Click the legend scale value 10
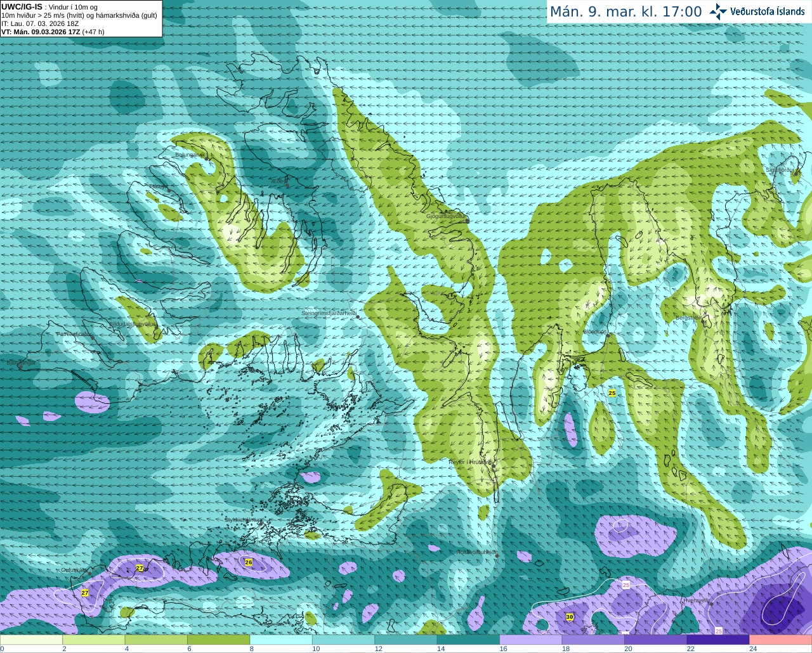 click(x=316, y=649)
